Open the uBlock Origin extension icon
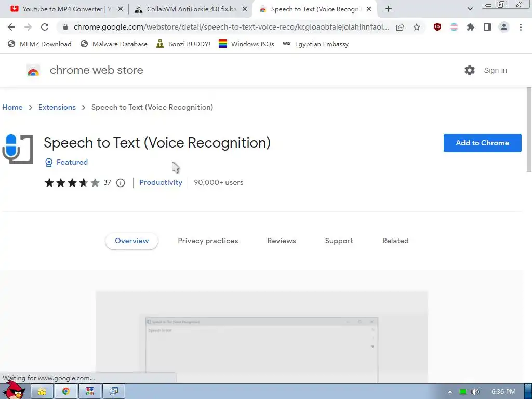 pos(437,27)
